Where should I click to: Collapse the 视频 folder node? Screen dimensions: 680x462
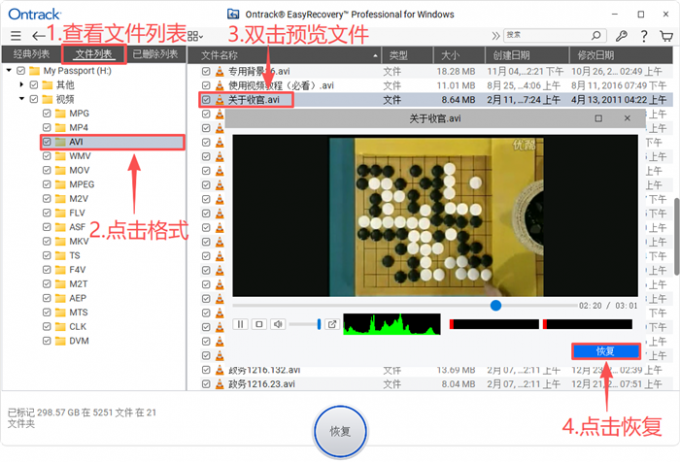[22, 99]
